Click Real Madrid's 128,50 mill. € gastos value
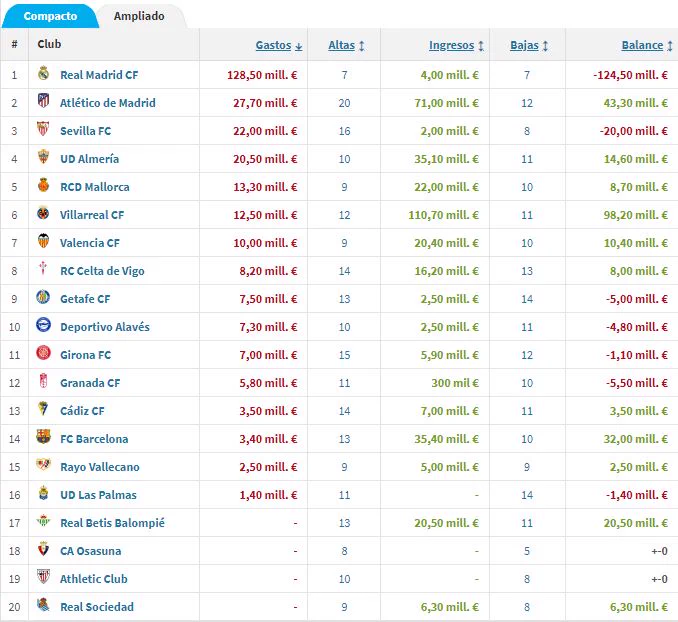Viewport: 678px width, 622px height. pyautogui.click(x=262, y=75)
